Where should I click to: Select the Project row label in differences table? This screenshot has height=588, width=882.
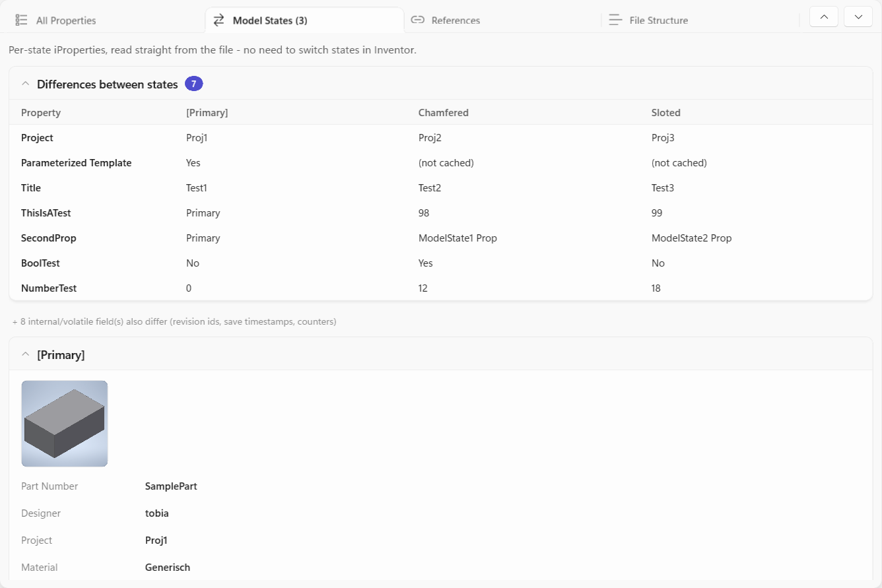[37, 138]
